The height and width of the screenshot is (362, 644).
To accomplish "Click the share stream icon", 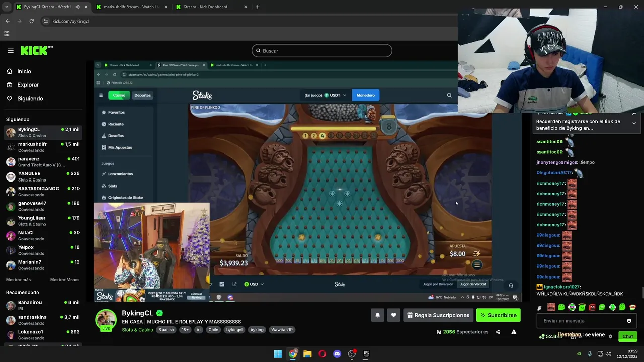I will click(x=498, y=332).
